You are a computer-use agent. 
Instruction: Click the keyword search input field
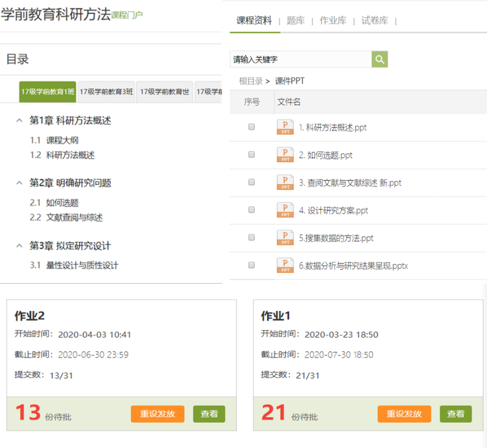click(x=301, y=59)
